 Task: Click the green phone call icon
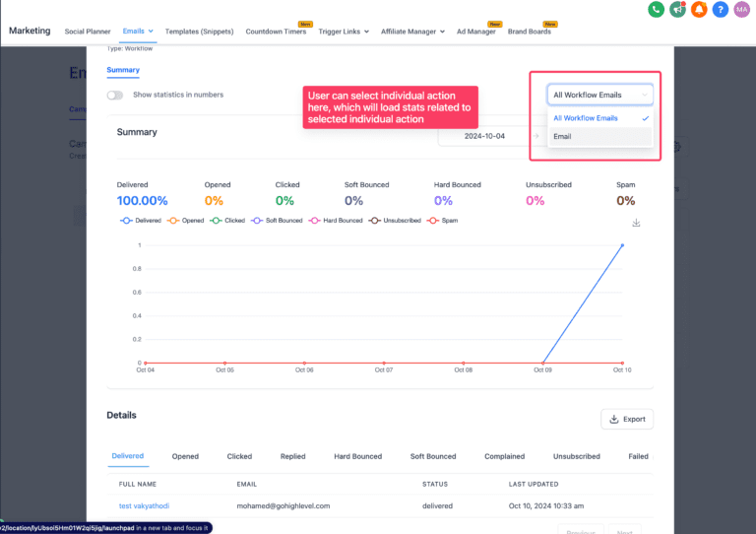coord(656,9)
